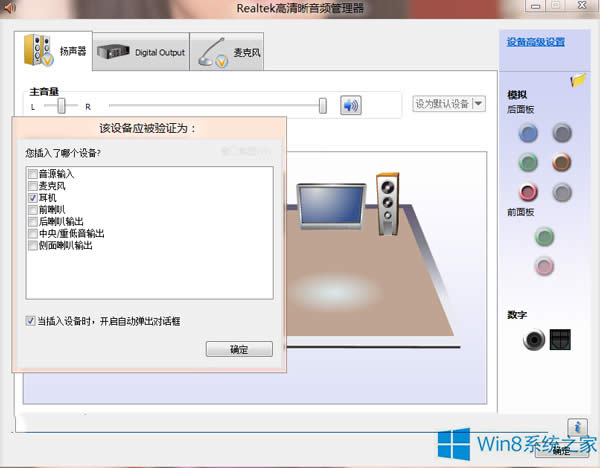This screenshot has width=600, height=468.
Task: Click the green front panel jack
Action: tap(544, 236)
